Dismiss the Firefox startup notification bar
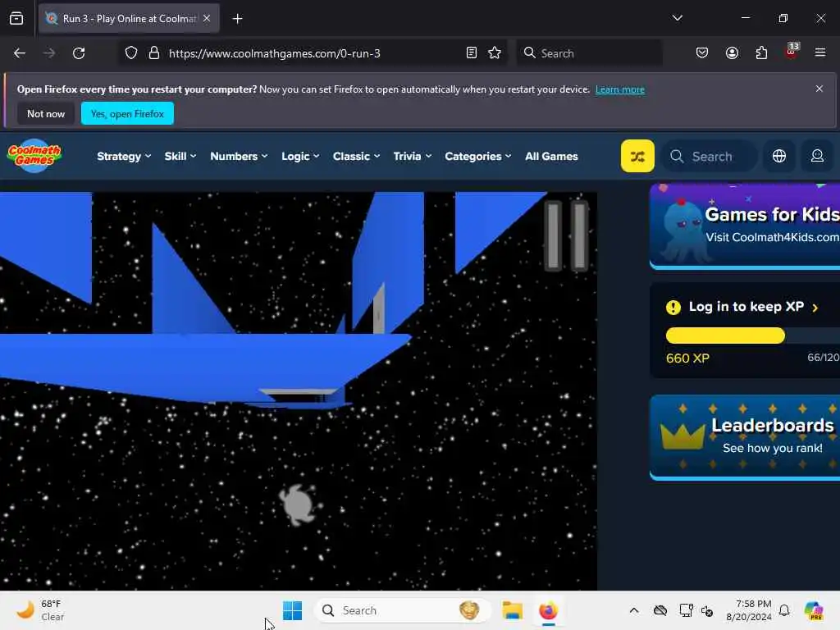This screenshot has height=630, width=840. pyautogui.click(x=819, y=89)
